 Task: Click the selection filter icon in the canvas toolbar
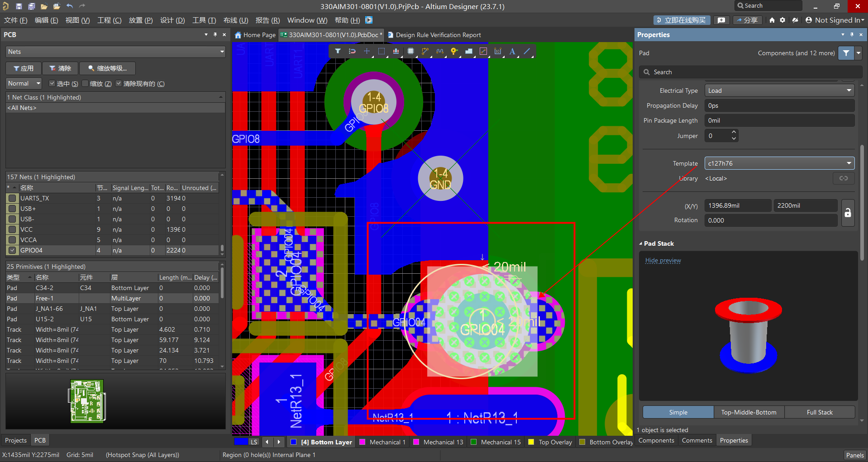(x=338, y=52)
